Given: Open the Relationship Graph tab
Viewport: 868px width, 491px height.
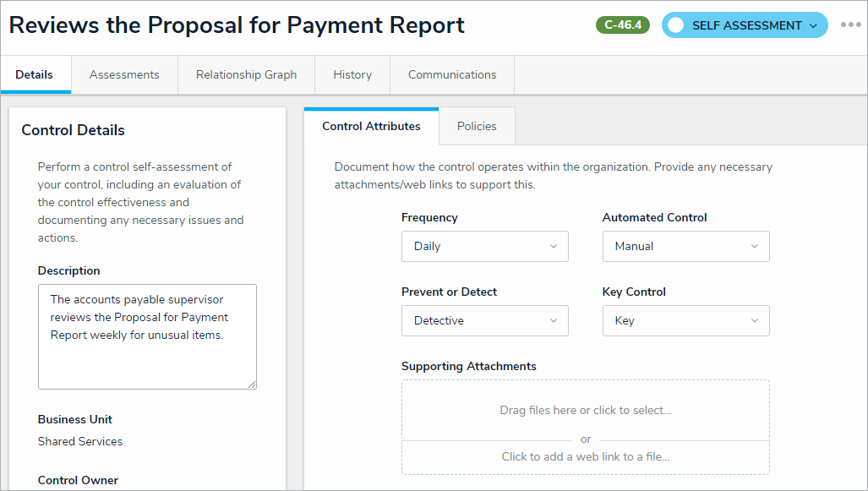Looking at the screenshot, I should pyautogui.click(x=246, y=75).
